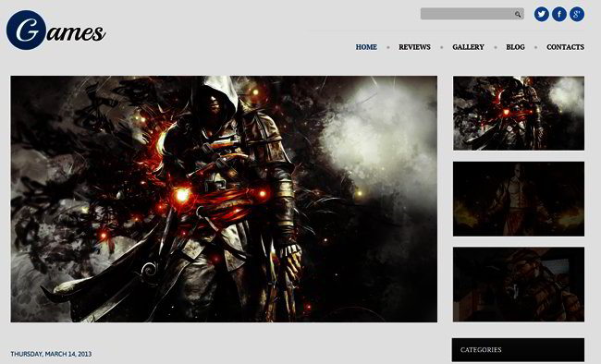This screenshot has width=601, height=364.
Task: Open the GALLERY menu item
Action: pyautogui.click(x=468, y=47)
